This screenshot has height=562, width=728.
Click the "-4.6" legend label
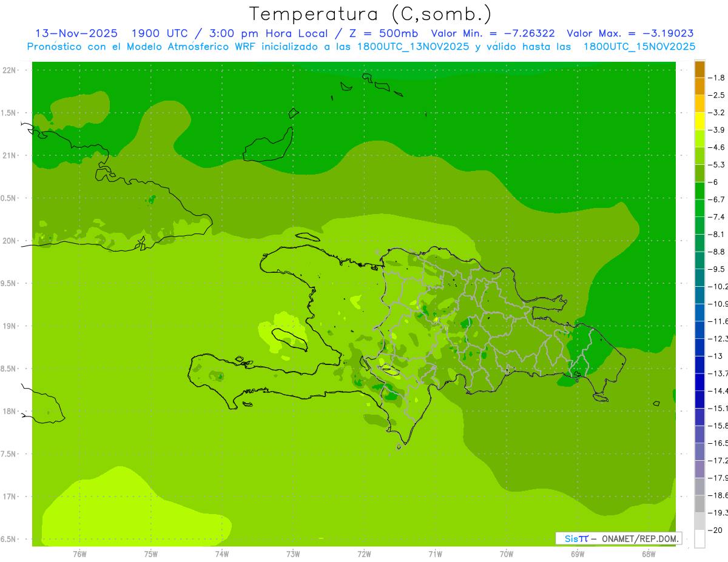[717, 147]
